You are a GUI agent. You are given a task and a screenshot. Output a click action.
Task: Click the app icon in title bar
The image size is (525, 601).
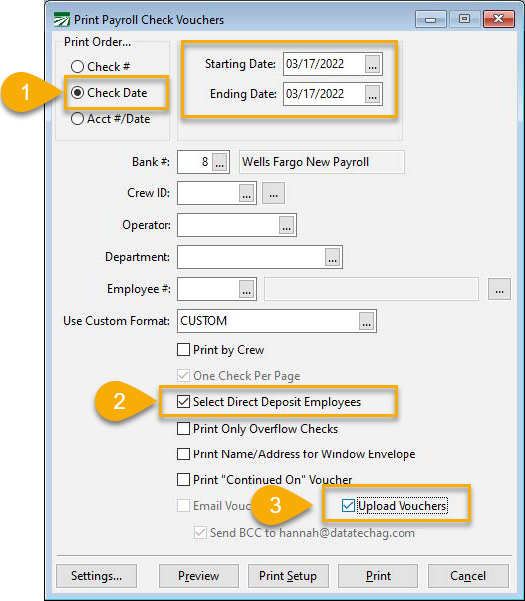pos(61,19)
